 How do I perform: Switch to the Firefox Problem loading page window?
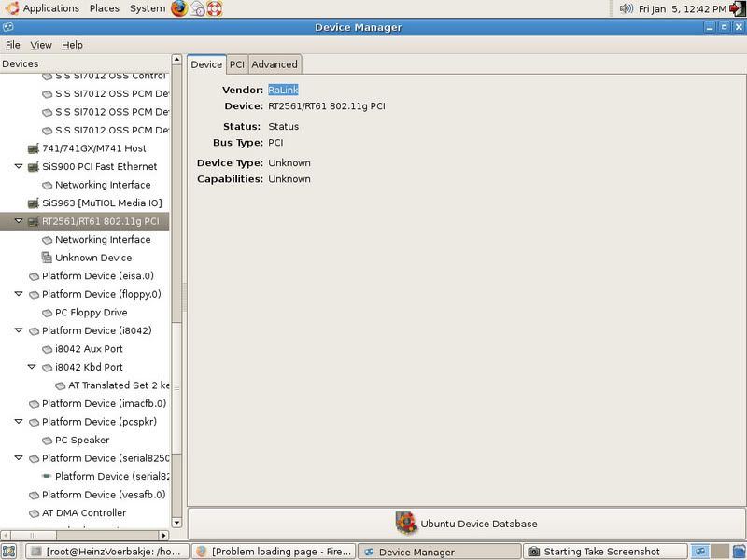tap(273, 552)
